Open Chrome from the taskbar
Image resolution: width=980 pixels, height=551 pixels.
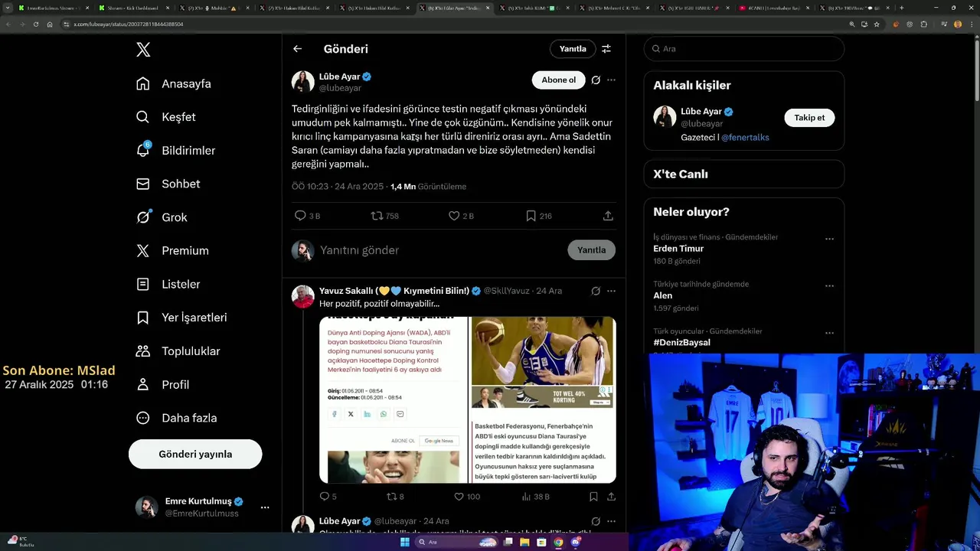[558, 542]
